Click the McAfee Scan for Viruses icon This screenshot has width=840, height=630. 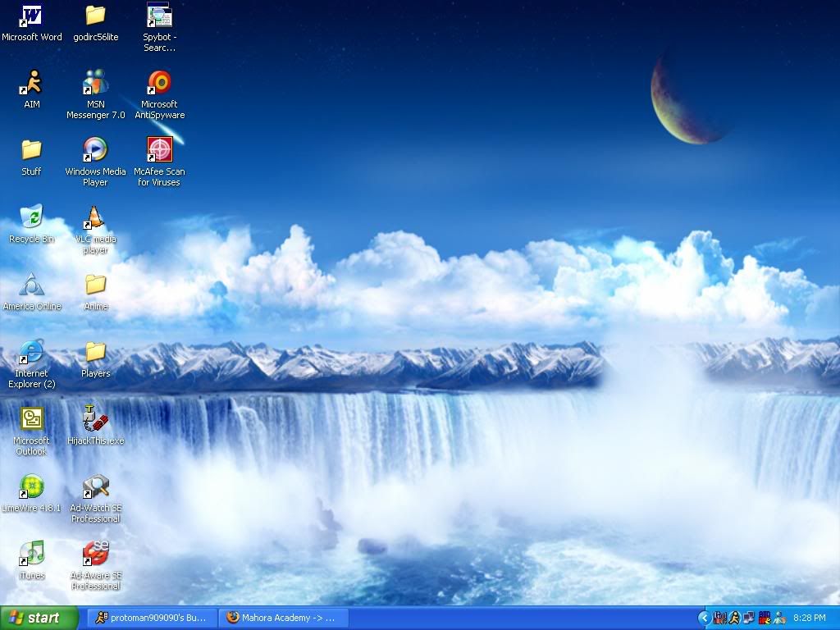pos(159,150)
